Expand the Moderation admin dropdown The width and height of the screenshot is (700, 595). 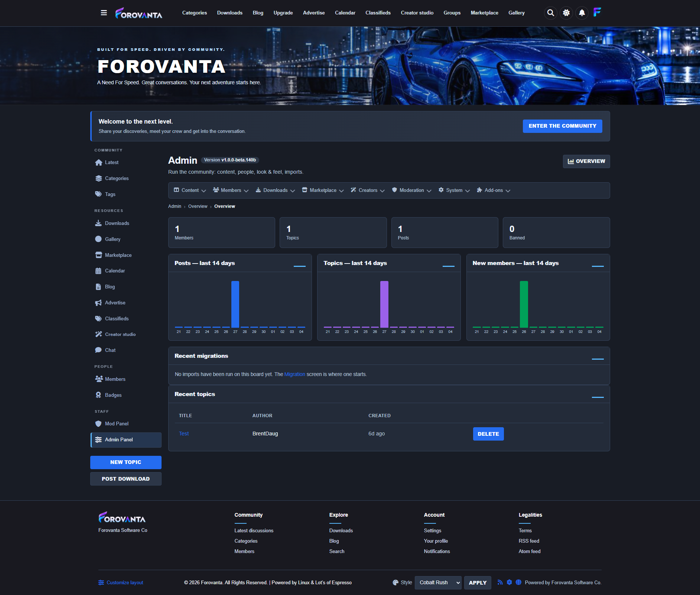(411, 190)
